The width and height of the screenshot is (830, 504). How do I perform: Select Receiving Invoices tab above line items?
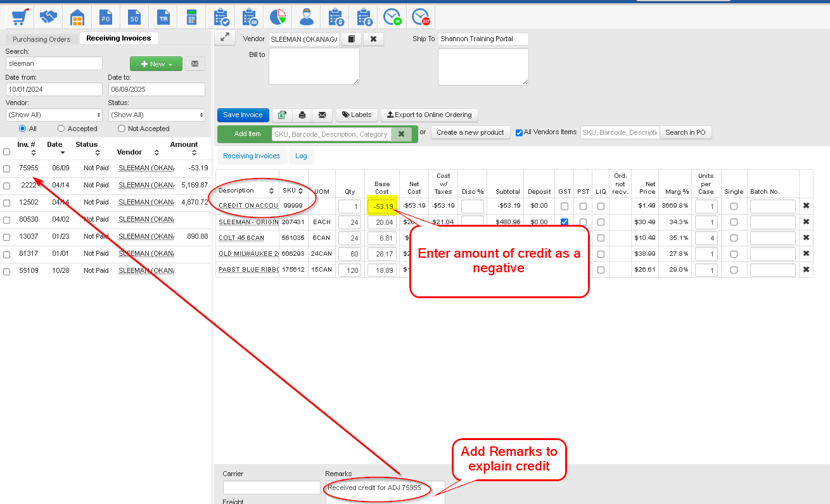(x=252, y=156)
